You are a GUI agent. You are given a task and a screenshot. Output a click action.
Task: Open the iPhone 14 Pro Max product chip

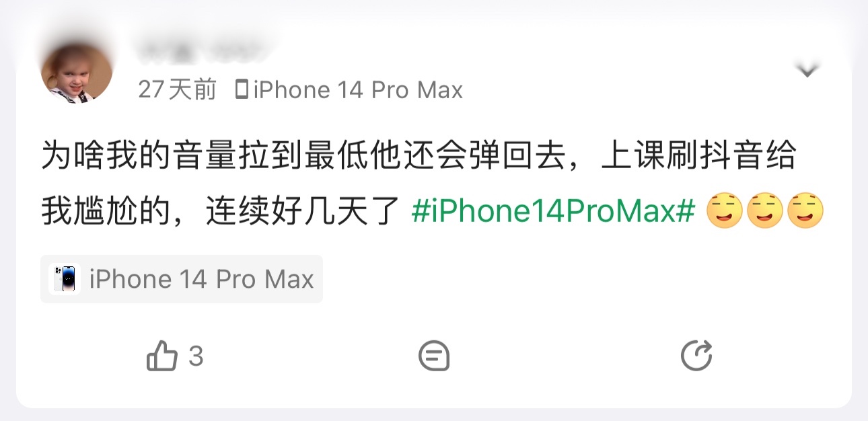pos(182,279)
